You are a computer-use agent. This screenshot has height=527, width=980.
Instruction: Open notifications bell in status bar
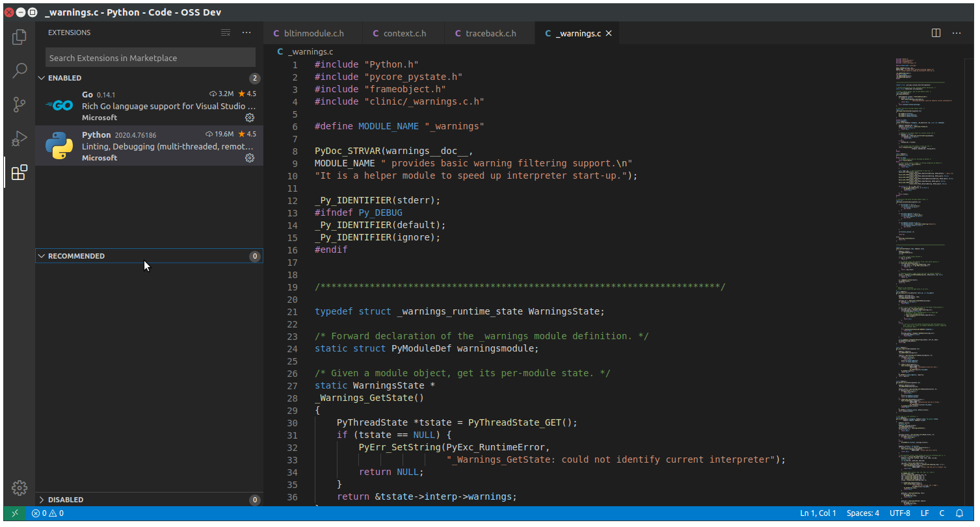pos(959,513)
